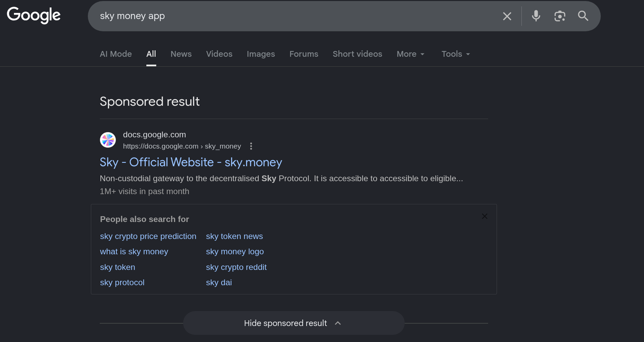Click the Sky site favicon
This screenshot has width=644, height=342.
click(108, 140)
